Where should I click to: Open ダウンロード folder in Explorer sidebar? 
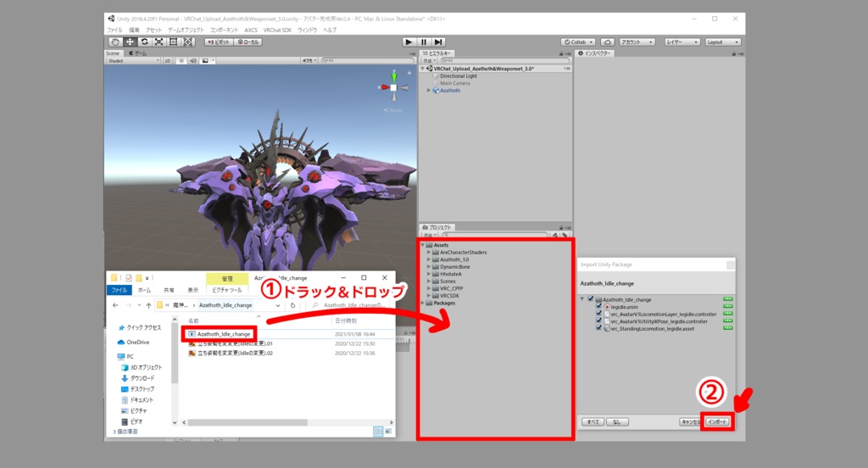(142, 378)
